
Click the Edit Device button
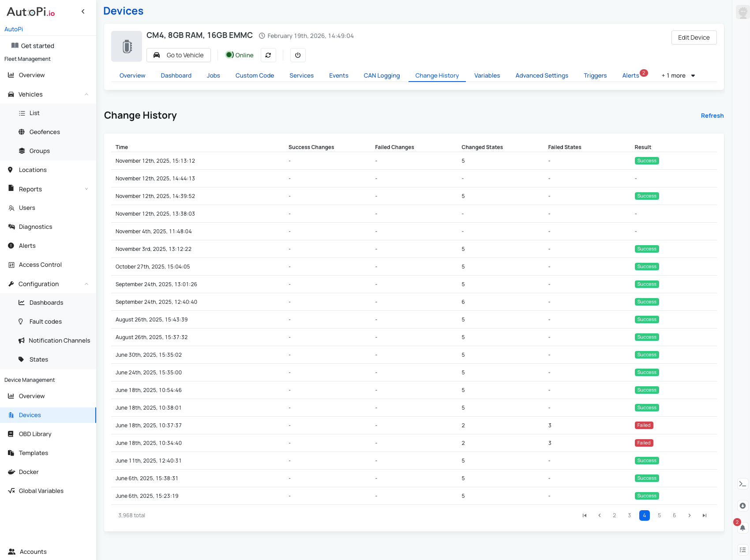[x=694, y=37]
